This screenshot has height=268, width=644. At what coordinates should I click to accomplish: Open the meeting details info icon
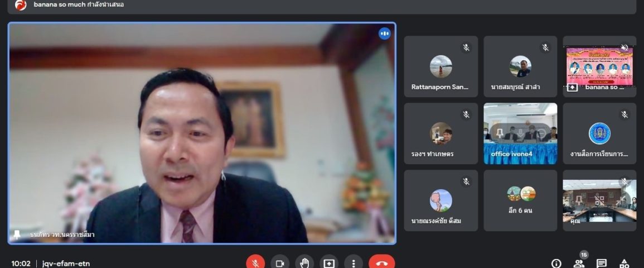click(556, 264)
